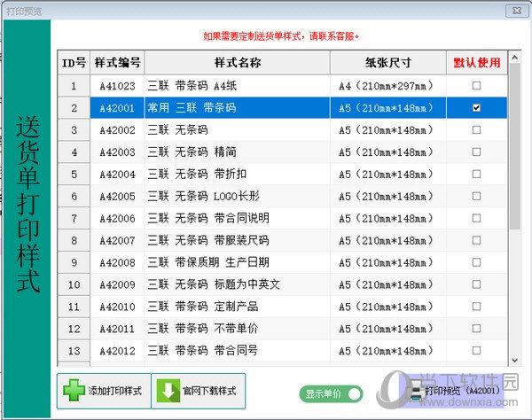The image size is (532, 420).
Task: Select style name 三联 无条码 带折扣
Action: [x=197, y=174]
